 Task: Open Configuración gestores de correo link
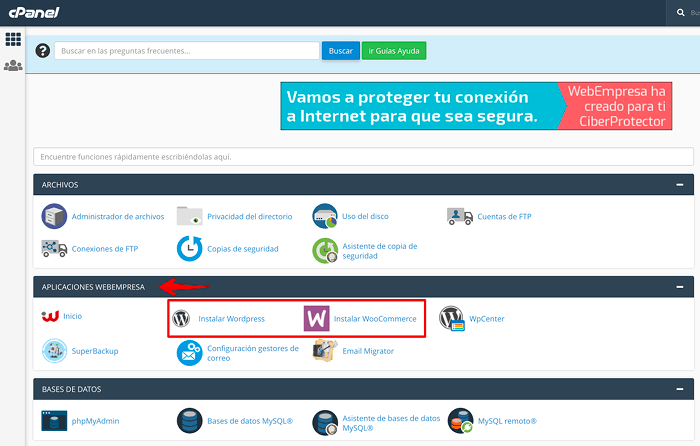253,353
